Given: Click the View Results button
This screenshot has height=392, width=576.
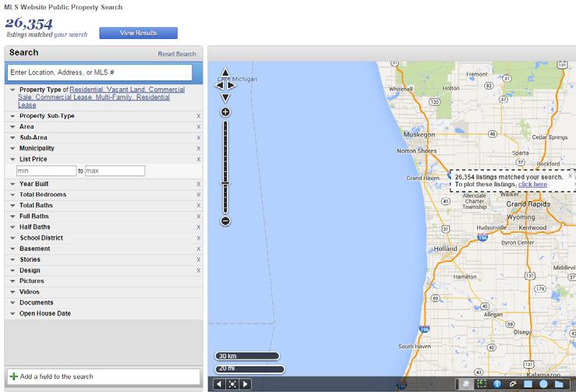Looking at the screenshot, I should [x=139, y=33].
